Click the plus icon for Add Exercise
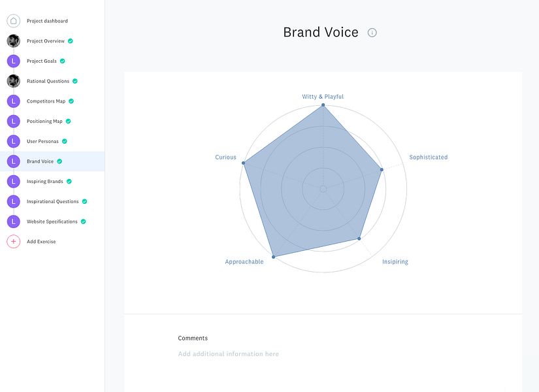 coord(13,242)
